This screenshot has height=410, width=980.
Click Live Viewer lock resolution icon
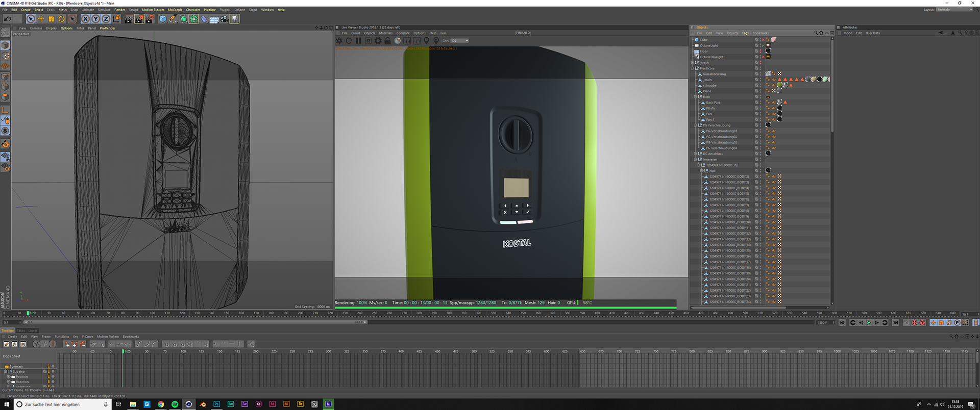tap(387, 41)
